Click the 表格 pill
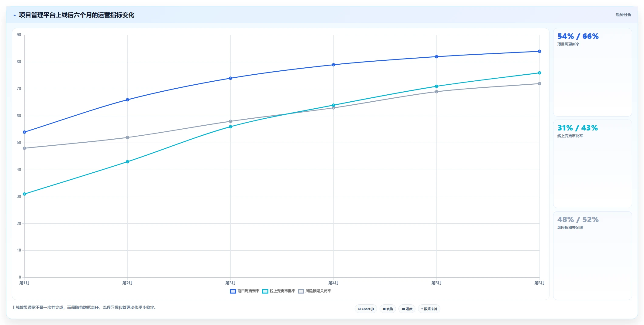This screenshot has height=325, width=644. (x=388, y=309)
